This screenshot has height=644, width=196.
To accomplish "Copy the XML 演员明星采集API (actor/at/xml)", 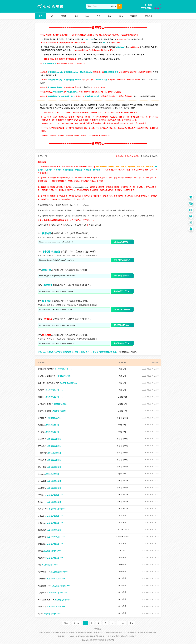I will point(122,343).
